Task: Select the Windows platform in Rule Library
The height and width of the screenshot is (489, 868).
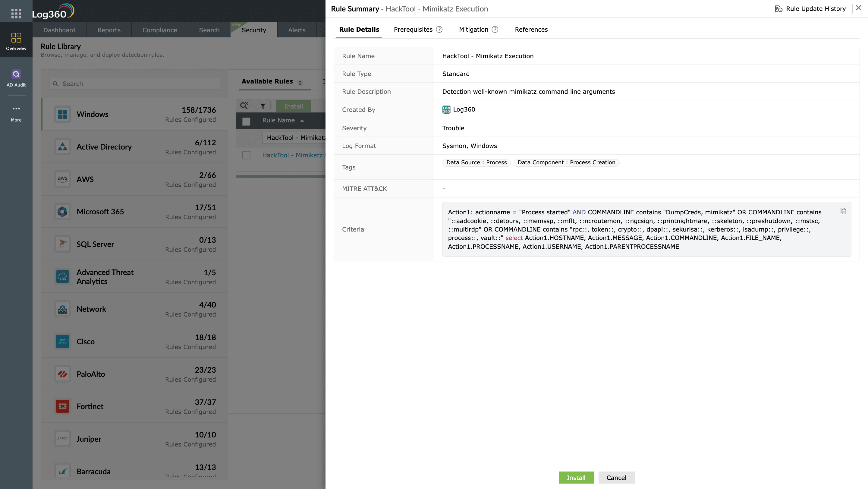Action: point(134,114)
